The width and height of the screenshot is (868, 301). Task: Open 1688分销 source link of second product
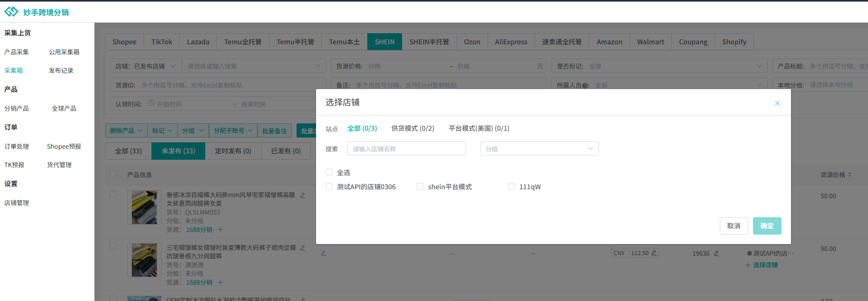[199, 283]
